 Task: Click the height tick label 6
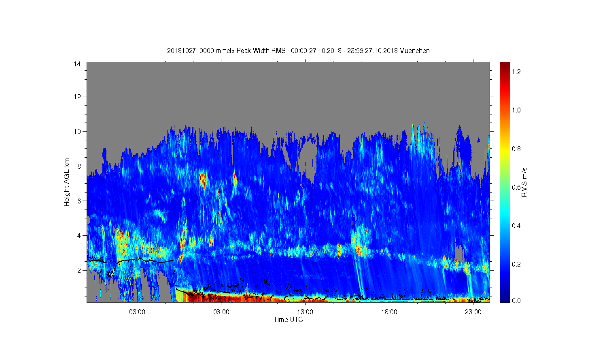pos(79,201)
